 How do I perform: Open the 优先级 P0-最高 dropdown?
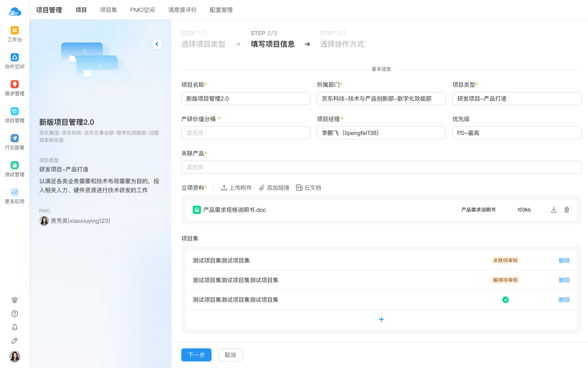[x=517, y=133]
